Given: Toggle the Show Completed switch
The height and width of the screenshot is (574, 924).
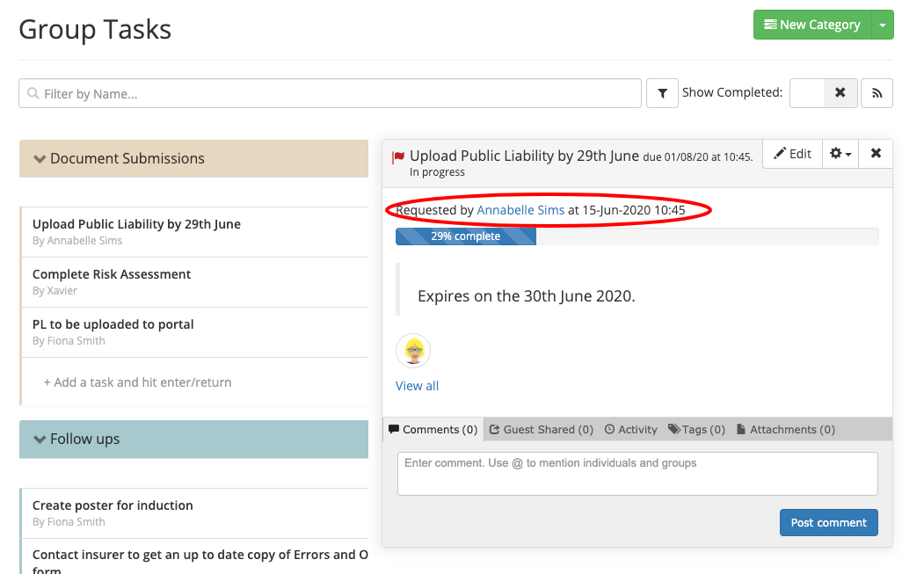Looking at the screenshot, I should [823, 93].
